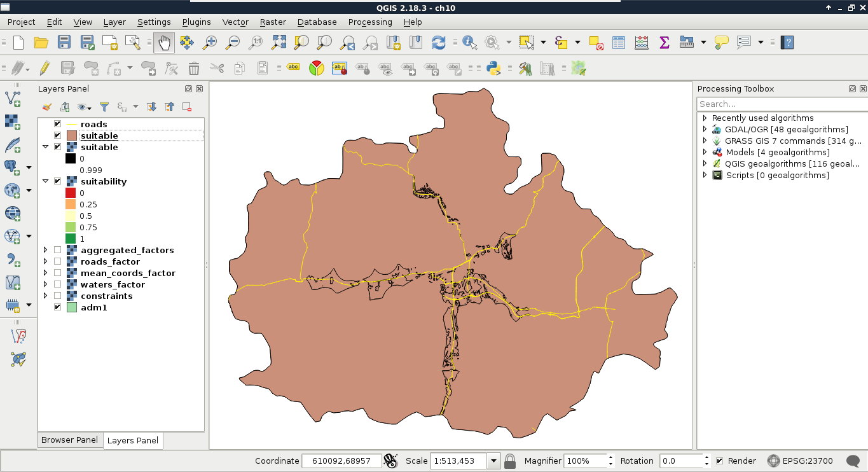Select the Identify Features tool
The image size is (868, 472).
tap(469, 43)
